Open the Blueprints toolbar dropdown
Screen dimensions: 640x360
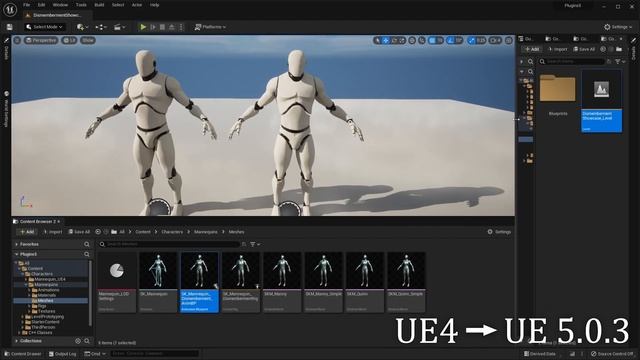(x=101, y=27)
